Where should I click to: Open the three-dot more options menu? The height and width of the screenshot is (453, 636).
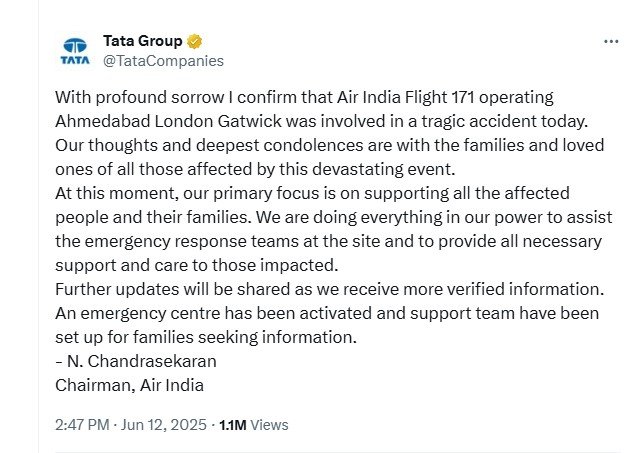click(611, 42)
